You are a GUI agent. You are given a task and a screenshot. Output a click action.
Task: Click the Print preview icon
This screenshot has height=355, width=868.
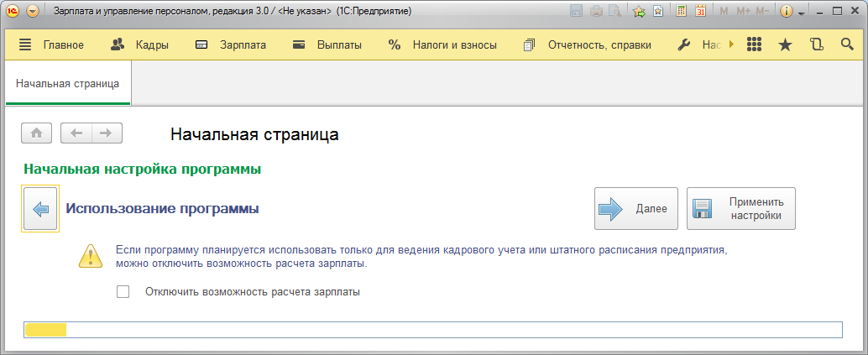tap(614, 11)
